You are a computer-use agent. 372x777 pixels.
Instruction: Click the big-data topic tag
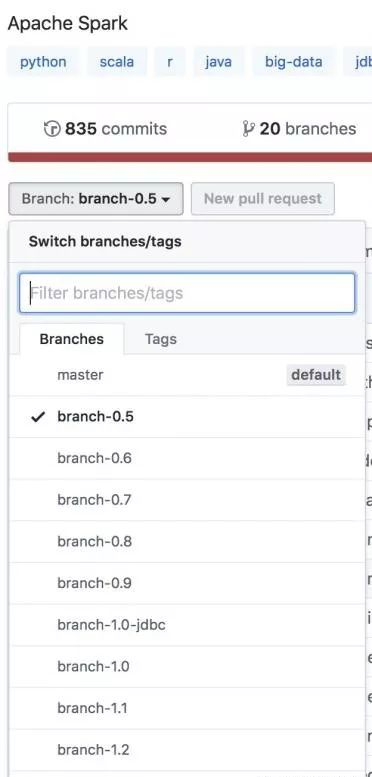294,62
